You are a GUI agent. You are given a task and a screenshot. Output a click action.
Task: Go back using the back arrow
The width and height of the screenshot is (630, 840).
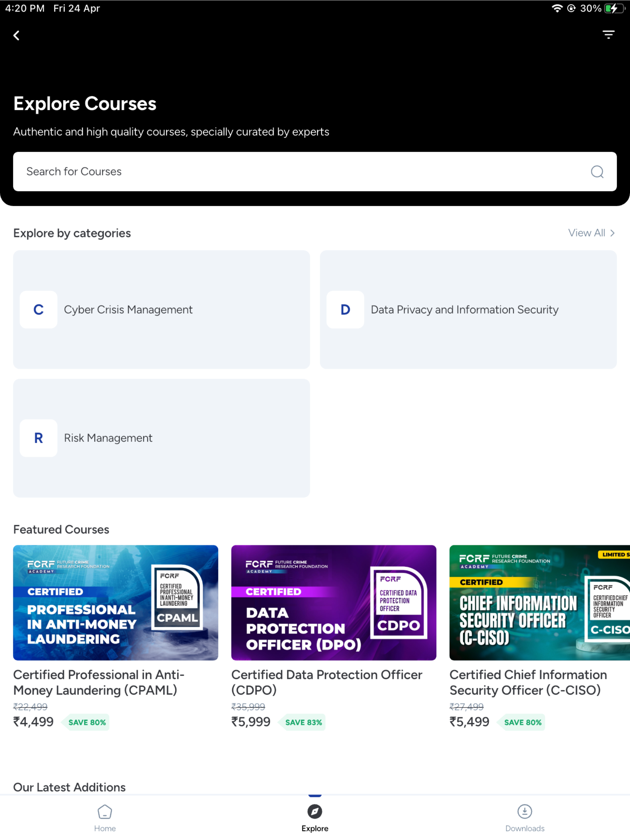pyautogui.click(x=16, y=35)
